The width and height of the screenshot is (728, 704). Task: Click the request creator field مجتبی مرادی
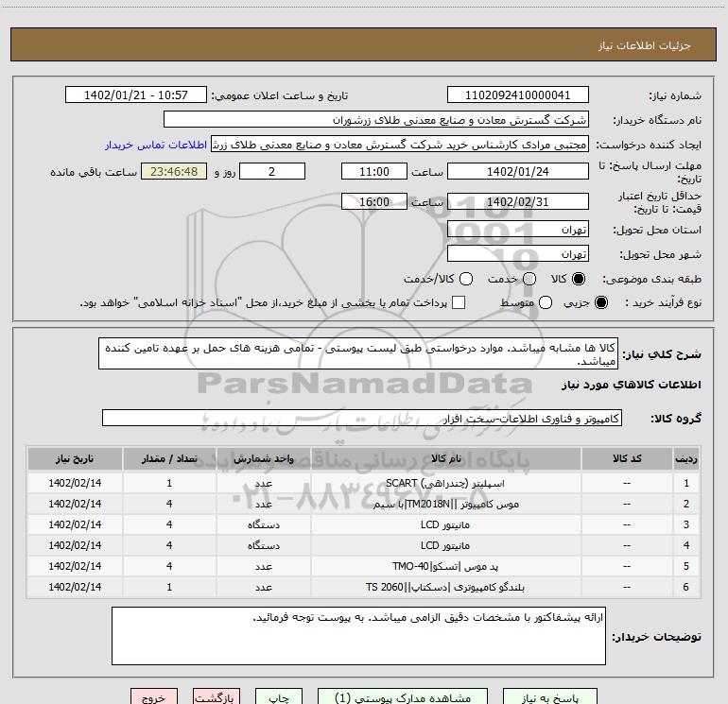(x=400, y=145)
